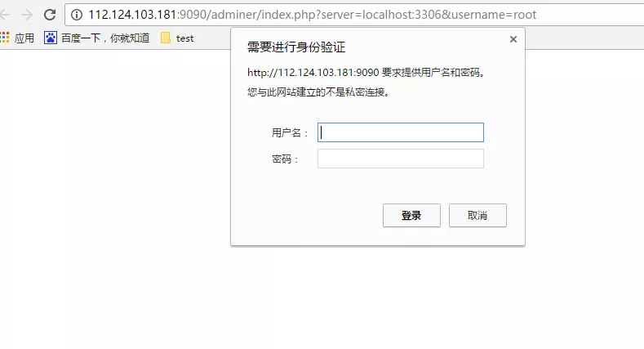Focus the 密码 input field
Screen dimensions: 644x349
point(401,159)
